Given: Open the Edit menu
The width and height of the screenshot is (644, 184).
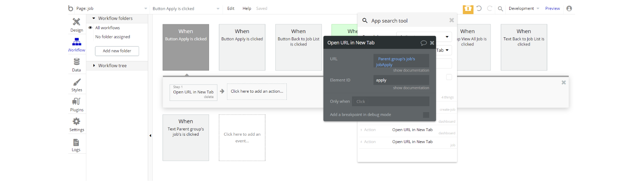Looking at the screenshot, I should (x=231, y=8).
